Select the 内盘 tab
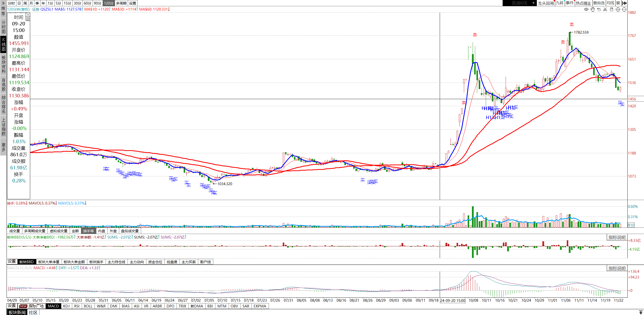 point(102,231)
